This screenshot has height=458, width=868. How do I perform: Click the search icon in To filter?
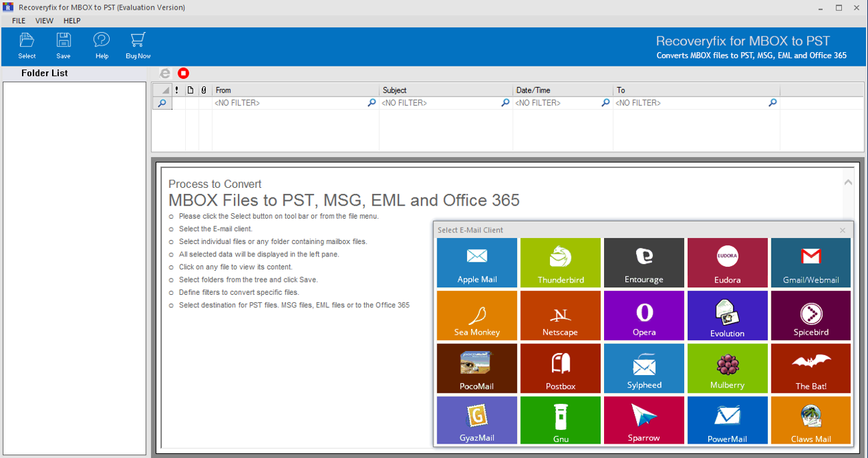coord(773,103)
